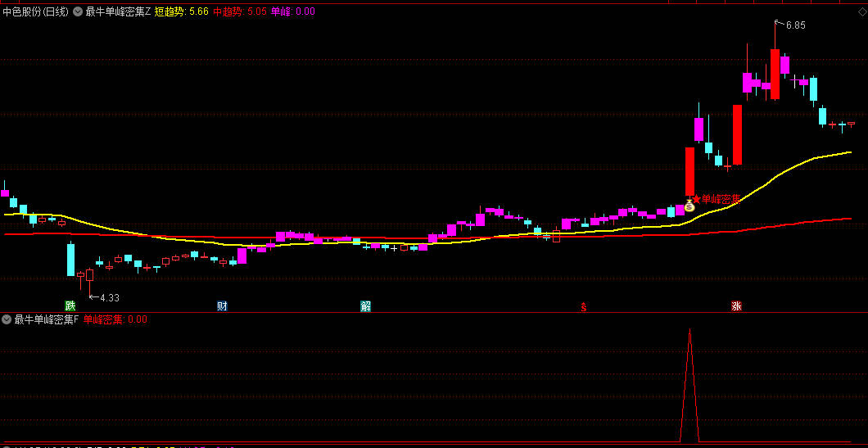Select the 单峰 0.00 magenta legend label

pyautogui.click(x=293, y=11)
